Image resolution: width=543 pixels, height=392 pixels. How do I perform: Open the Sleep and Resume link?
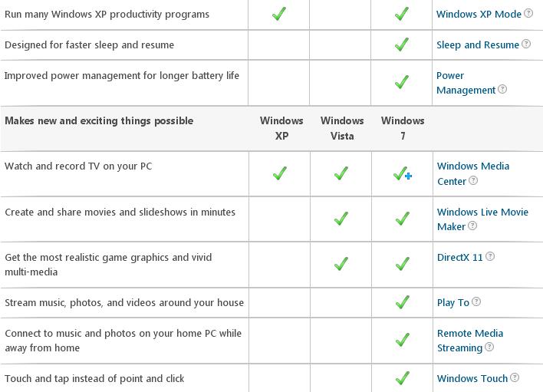477,44
